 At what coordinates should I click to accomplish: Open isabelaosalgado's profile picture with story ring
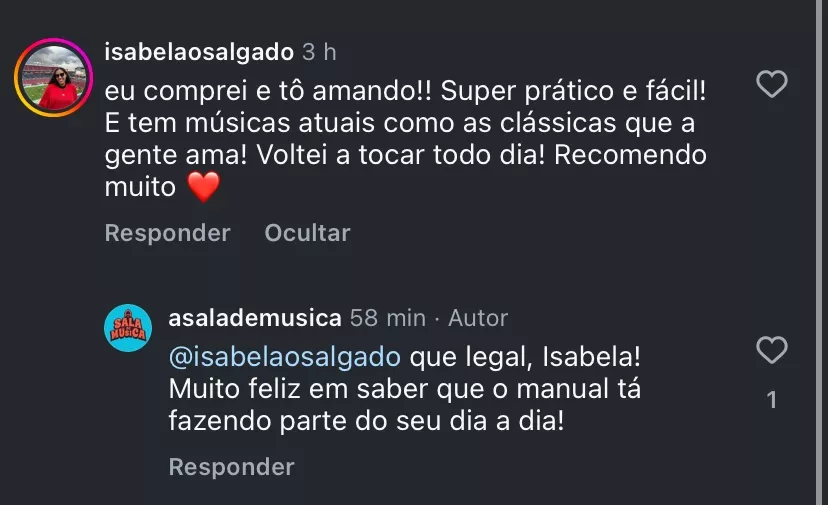point(53,78)
